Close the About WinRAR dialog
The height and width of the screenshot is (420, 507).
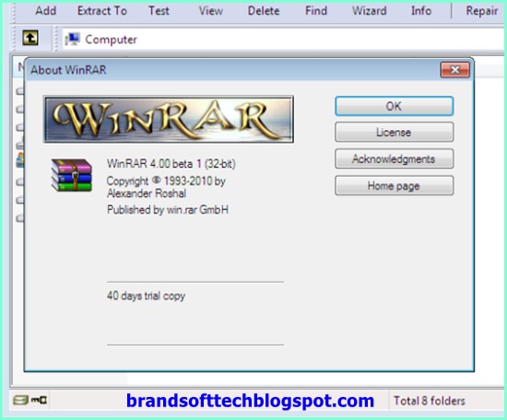coord(455,70)
